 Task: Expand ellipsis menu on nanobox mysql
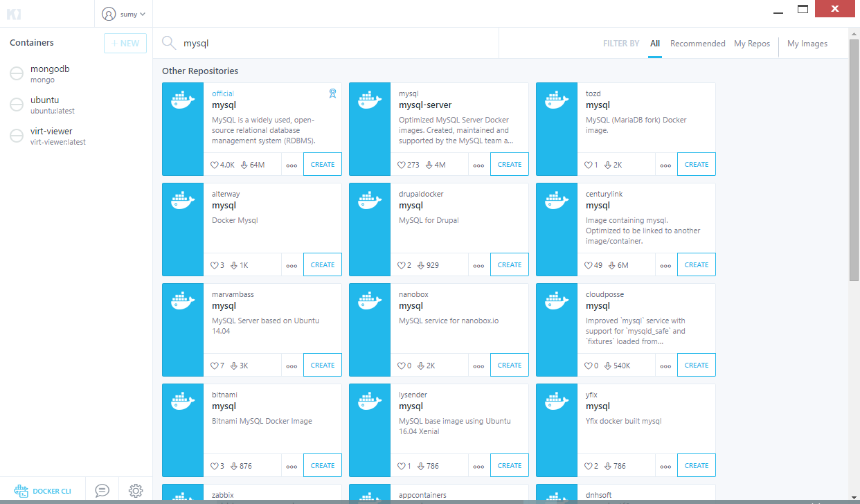click(x=478, y=366)
